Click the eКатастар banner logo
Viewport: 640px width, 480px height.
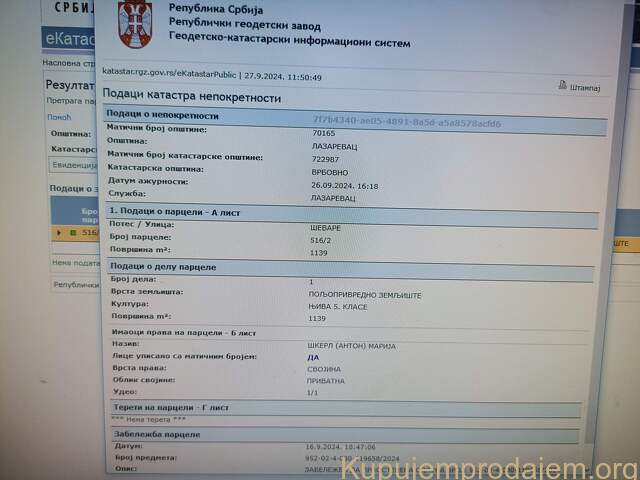(68, 38)
